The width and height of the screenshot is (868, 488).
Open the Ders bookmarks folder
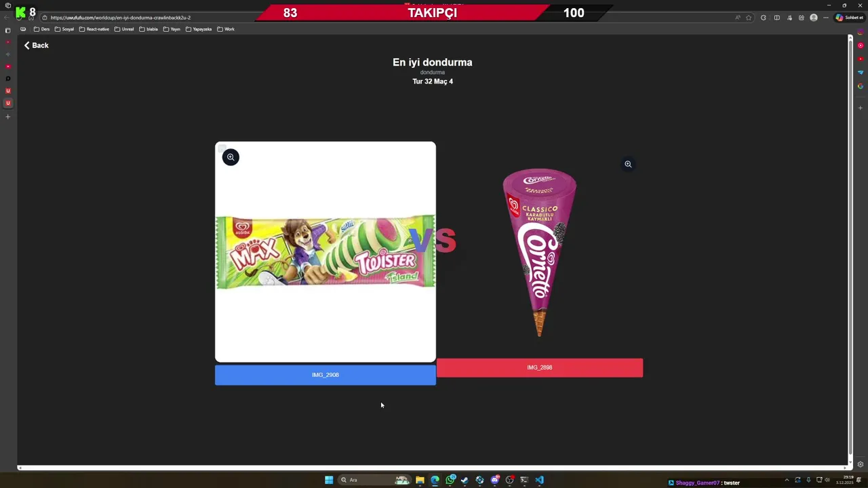pos(42,29)
